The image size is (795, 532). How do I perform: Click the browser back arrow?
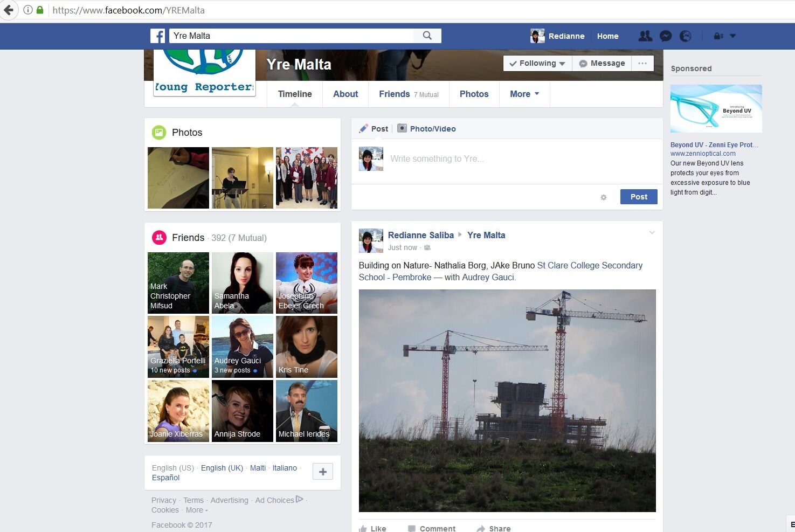pos(9,10)
